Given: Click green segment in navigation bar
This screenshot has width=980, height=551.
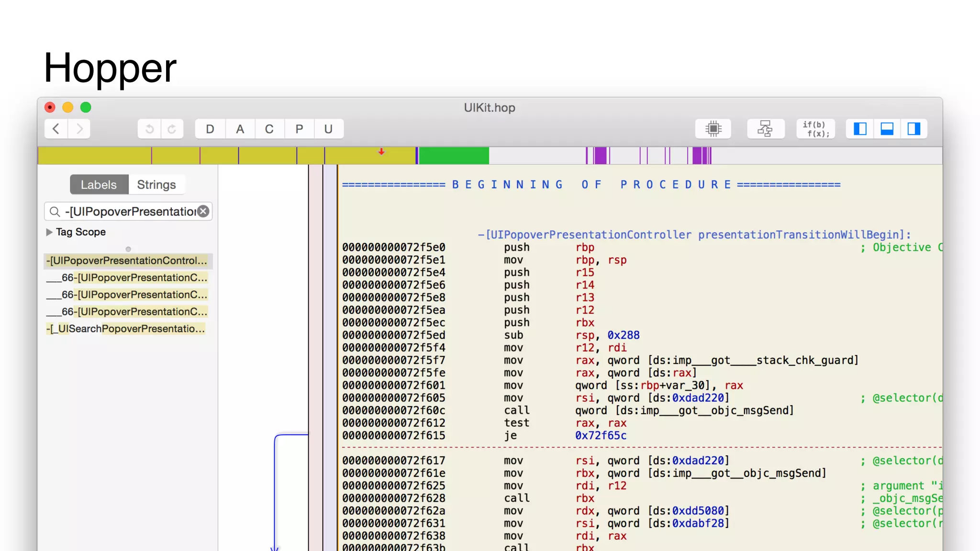Looking at the screenshot, I should click(454, 155).
